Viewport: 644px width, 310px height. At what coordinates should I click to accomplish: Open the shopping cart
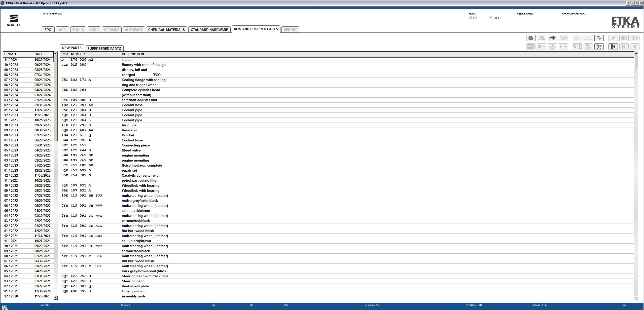coord(599,47)
